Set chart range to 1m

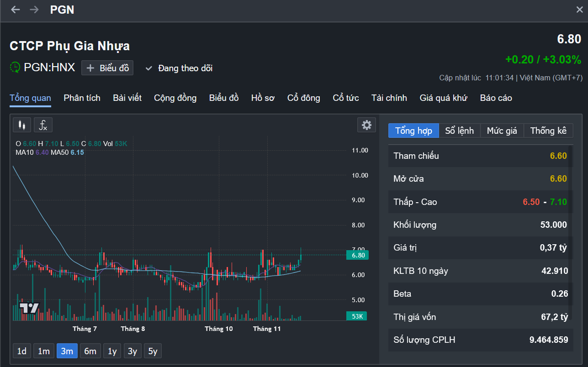[44, 351]
